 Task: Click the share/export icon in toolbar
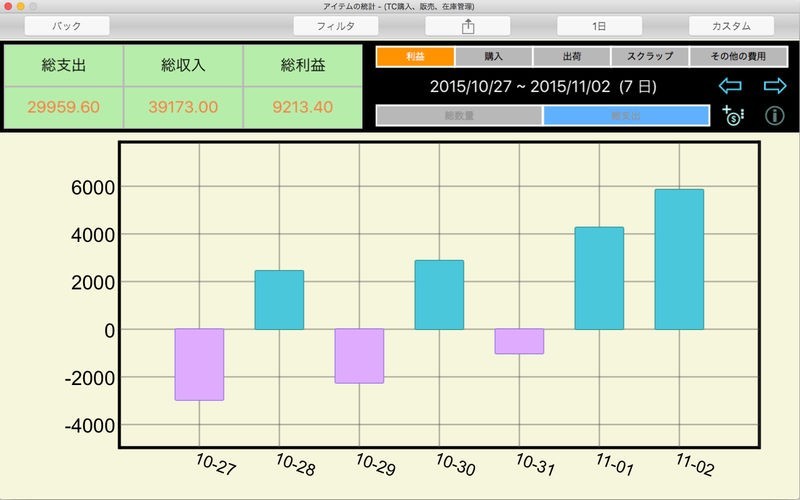467,26
